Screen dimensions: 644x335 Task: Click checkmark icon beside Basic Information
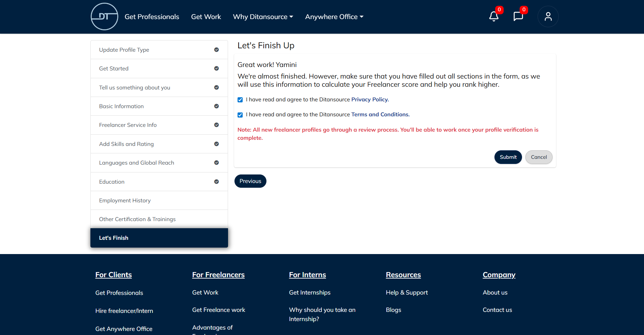point(216,106)
